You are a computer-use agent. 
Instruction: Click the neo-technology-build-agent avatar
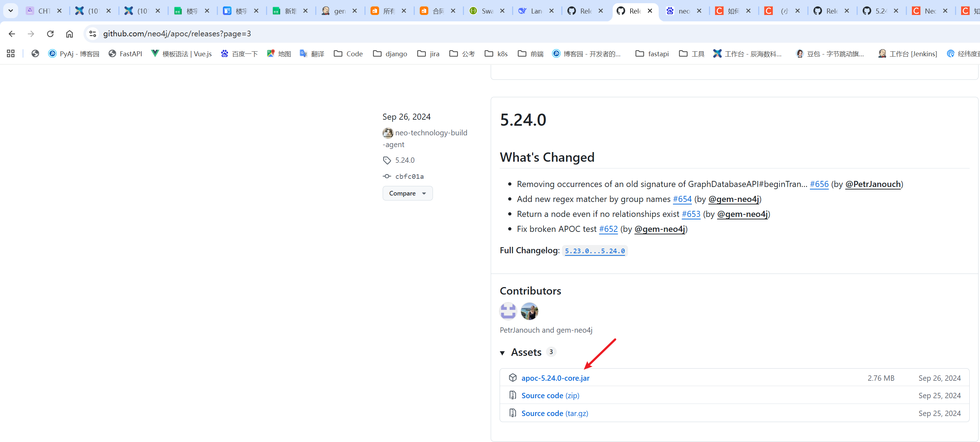[388, 132]
